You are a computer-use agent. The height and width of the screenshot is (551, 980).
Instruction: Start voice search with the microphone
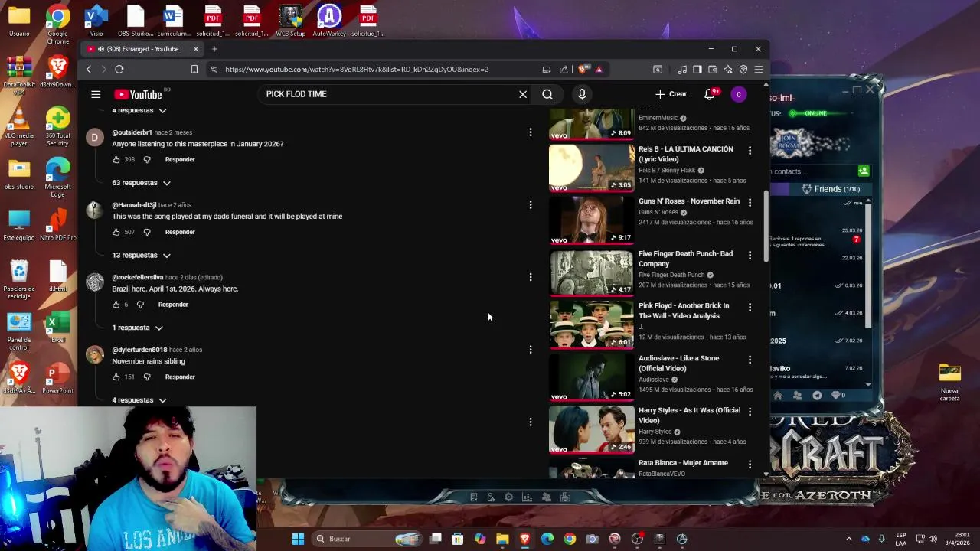click(582, 94)
